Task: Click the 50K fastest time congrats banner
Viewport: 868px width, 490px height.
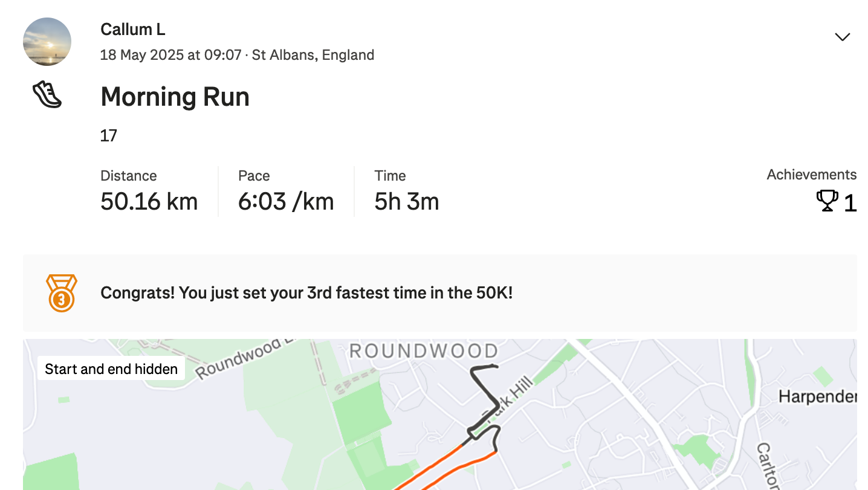Action: [439, 293]
